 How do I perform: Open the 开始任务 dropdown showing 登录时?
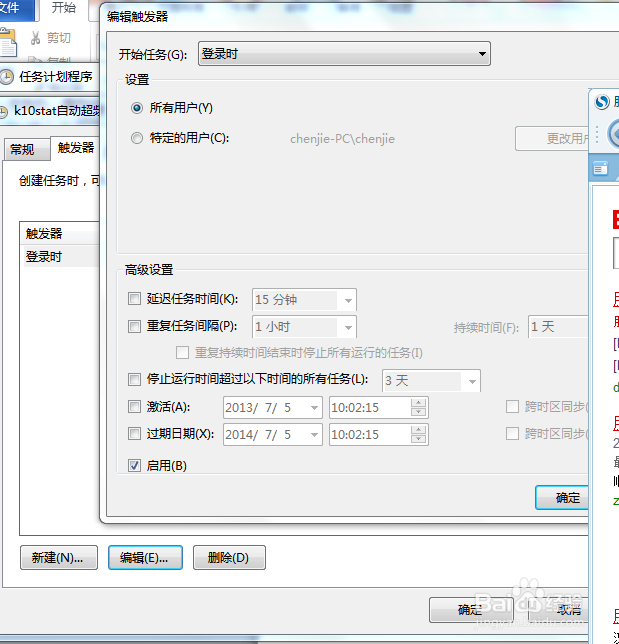tap(344, 53)
